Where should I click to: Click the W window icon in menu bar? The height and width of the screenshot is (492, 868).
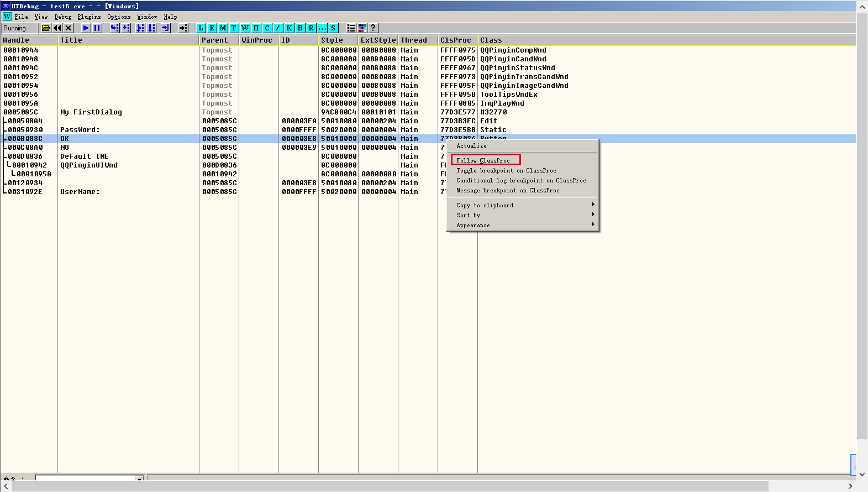pos(7,17)
